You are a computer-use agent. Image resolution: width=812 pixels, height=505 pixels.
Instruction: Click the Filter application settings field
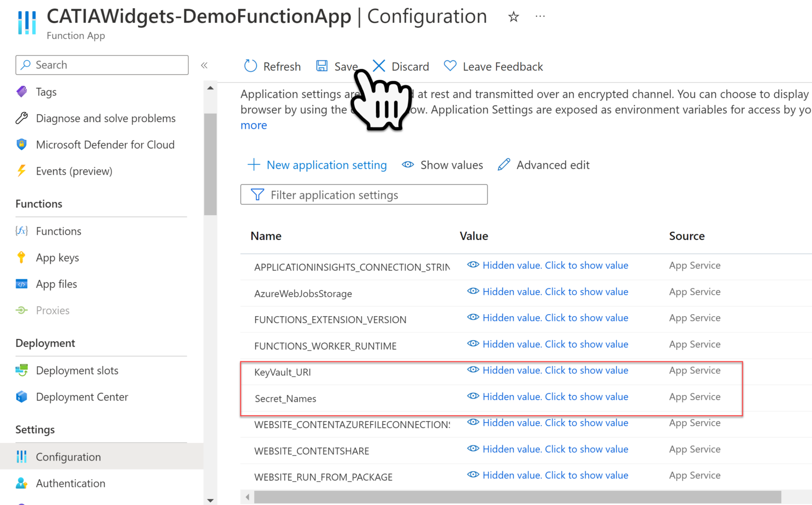coord(363,194)
